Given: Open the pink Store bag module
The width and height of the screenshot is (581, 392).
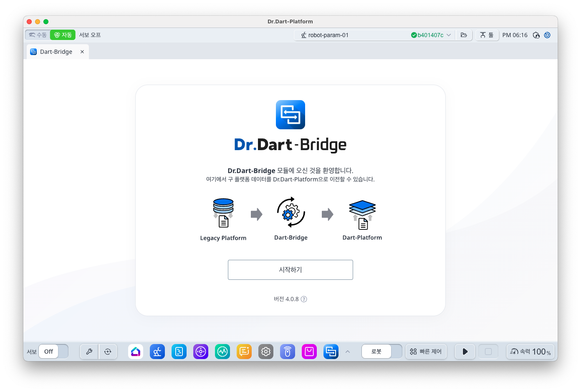Looking at the screenshot, I should click(309, 352).
